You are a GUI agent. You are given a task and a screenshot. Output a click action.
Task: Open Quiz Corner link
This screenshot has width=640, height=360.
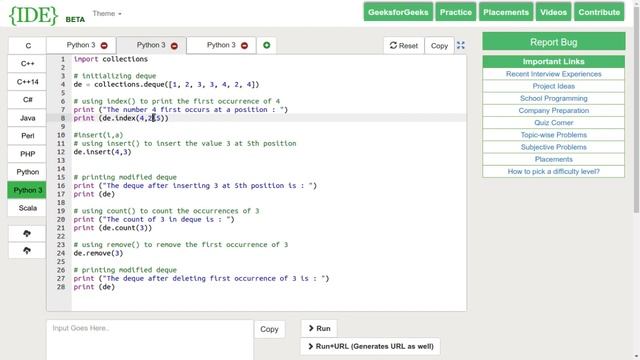pyautogui.click(x=553, y=122)
